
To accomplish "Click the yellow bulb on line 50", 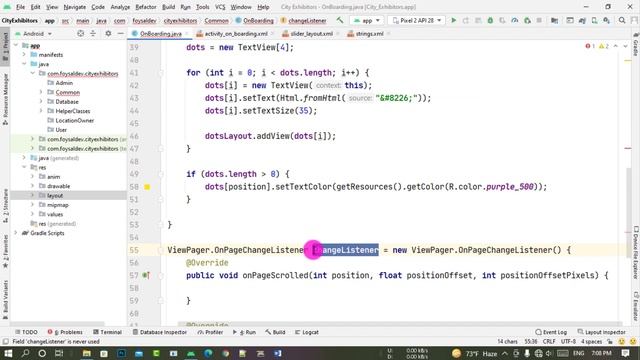I will pos(147,187).
